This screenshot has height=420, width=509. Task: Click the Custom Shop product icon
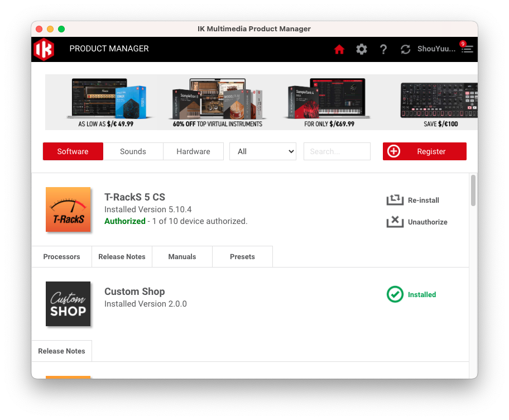point(68,304)
